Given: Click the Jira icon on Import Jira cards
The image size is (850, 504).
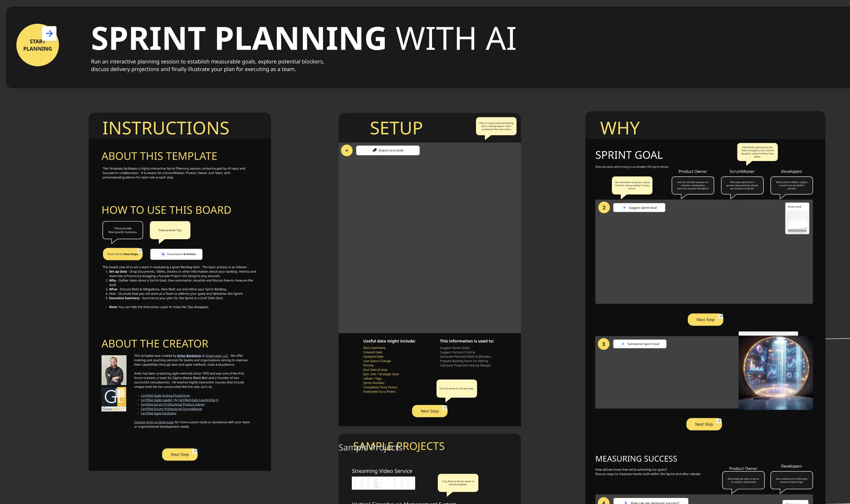Looking at the screenshot, I should pos(374,150).
